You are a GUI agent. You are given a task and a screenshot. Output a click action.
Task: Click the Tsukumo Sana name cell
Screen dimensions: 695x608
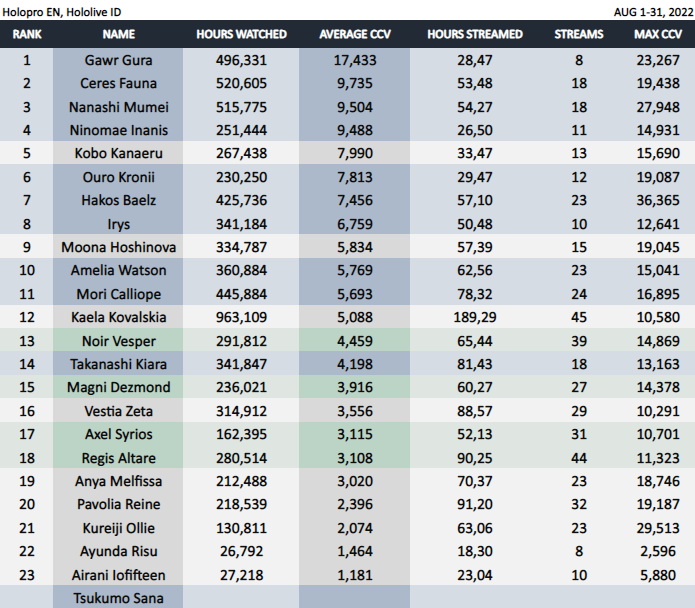click(118, 598)
